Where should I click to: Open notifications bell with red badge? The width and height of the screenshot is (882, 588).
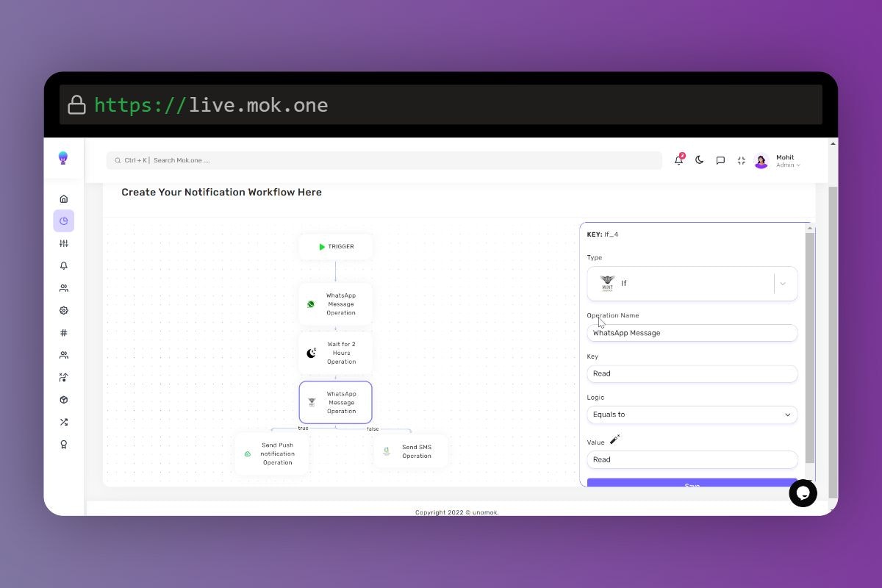pyautogui.click(x=679, y=159)
